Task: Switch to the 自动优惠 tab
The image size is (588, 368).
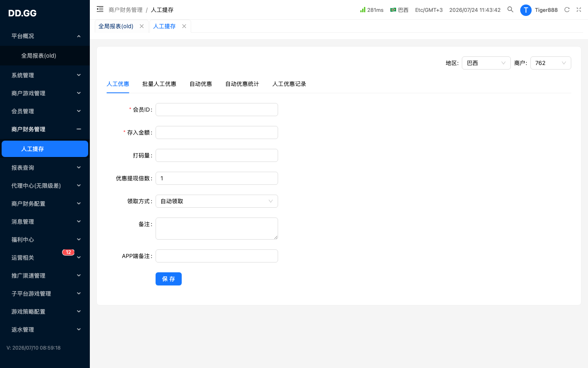Action: tap(201, 84)
